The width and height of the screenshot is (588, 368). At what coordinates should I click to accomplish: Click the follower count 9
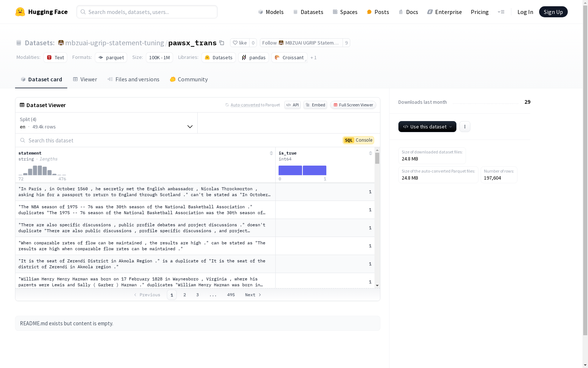click(346, 43)
